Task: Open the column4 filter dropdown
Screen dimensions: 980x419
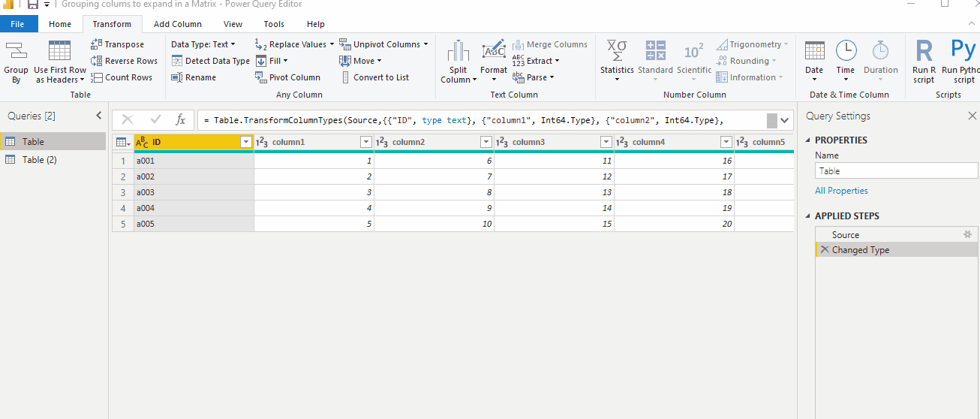Action: pyautogui.click(x=726, y=142)
